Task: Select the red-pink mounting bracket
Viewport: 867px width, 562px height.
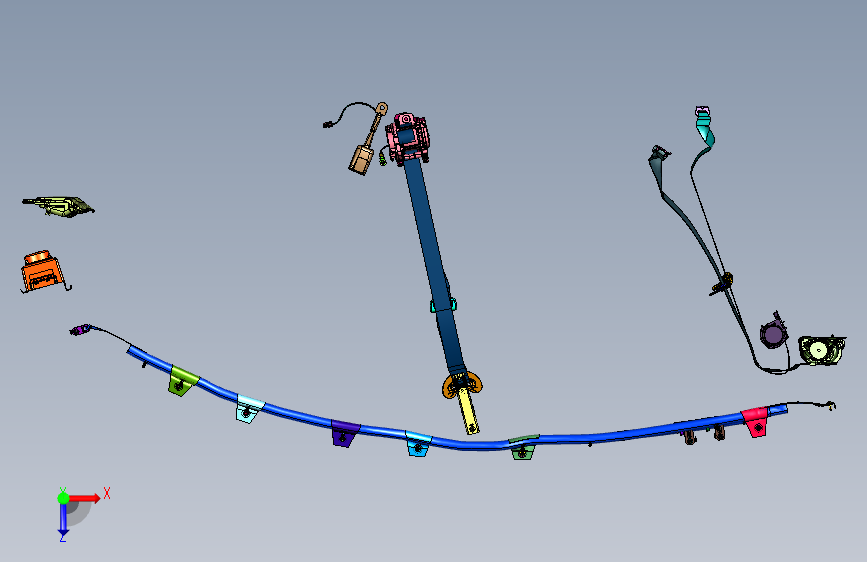Action: 756,422
